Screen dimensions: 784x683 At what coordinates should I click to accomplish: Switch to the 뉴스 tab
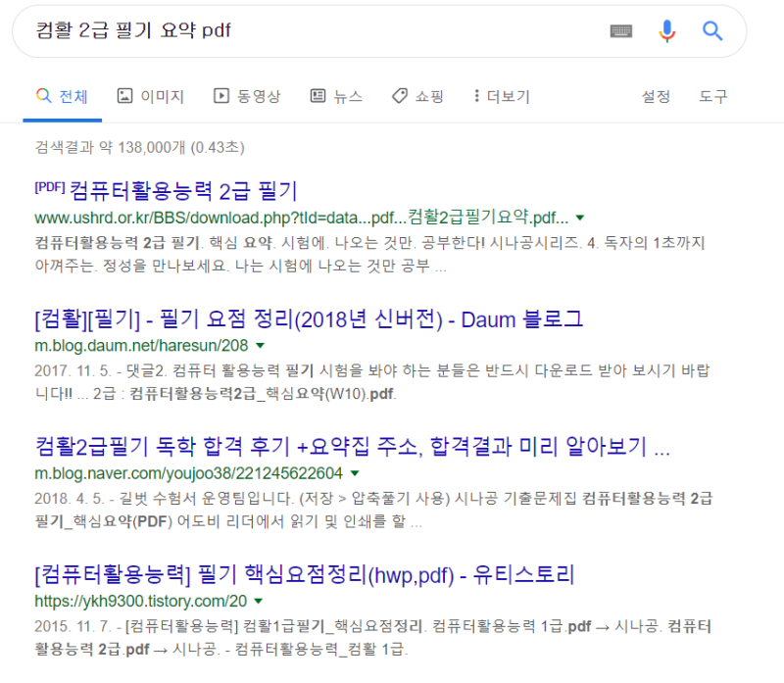(x=336, y=96)
